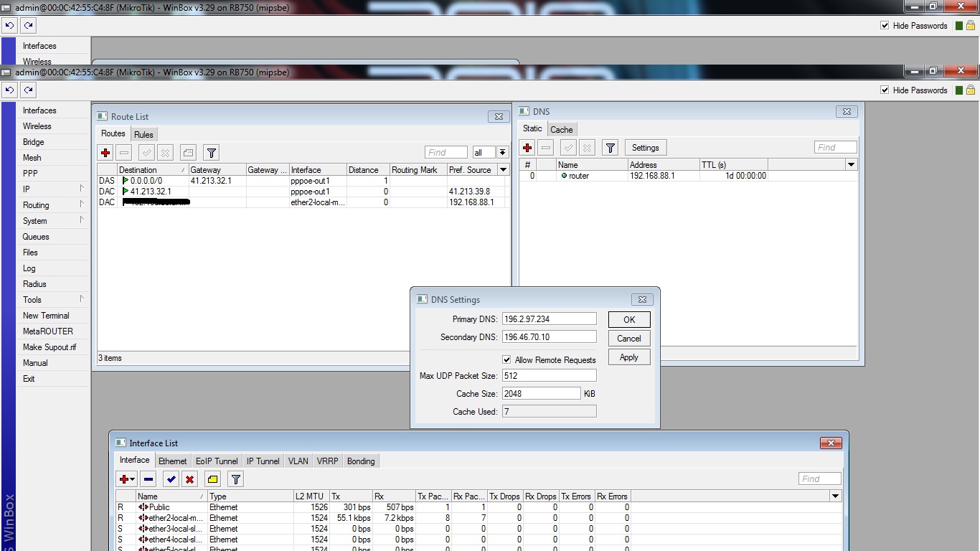Open the add-interface dropdown arrow
Screen dimensions: 980x551
pos(133,479)
